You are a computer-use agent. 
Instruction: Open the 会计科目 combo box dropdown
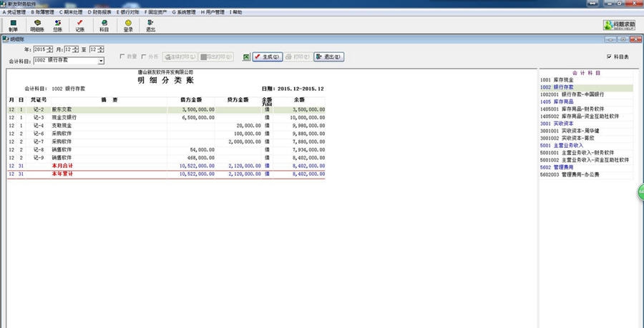click(101, 61)
